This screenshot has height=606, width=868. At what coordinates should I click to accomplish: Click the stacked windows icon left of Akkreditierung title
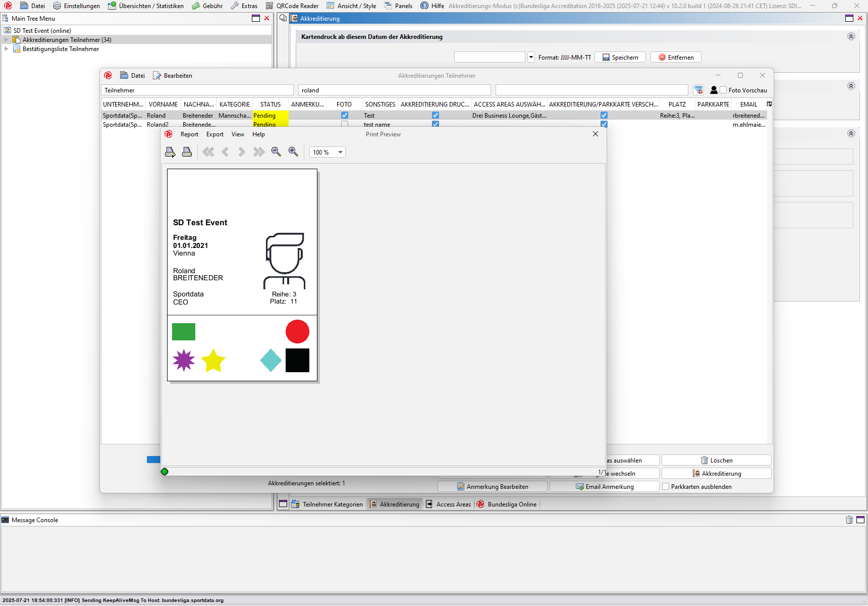283,18
